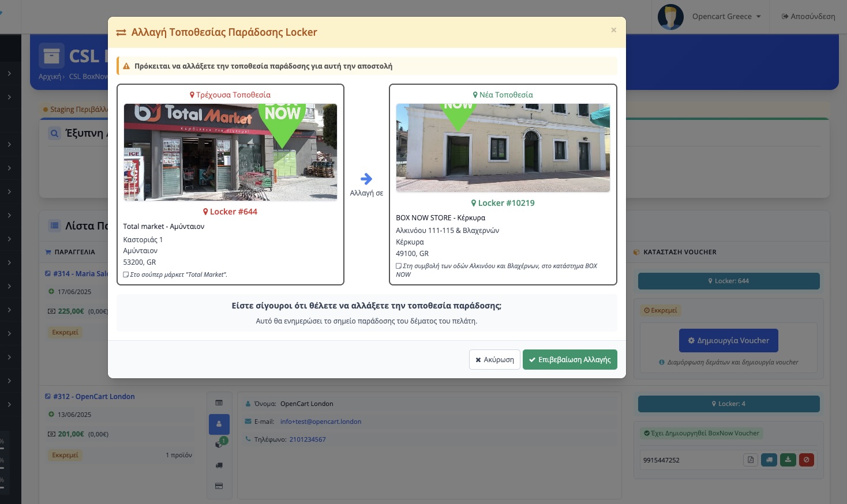Image resolution: width=847 pixels, height=504 pixels.
Task: Click the Locker #644 pin label
Action: 230,212
